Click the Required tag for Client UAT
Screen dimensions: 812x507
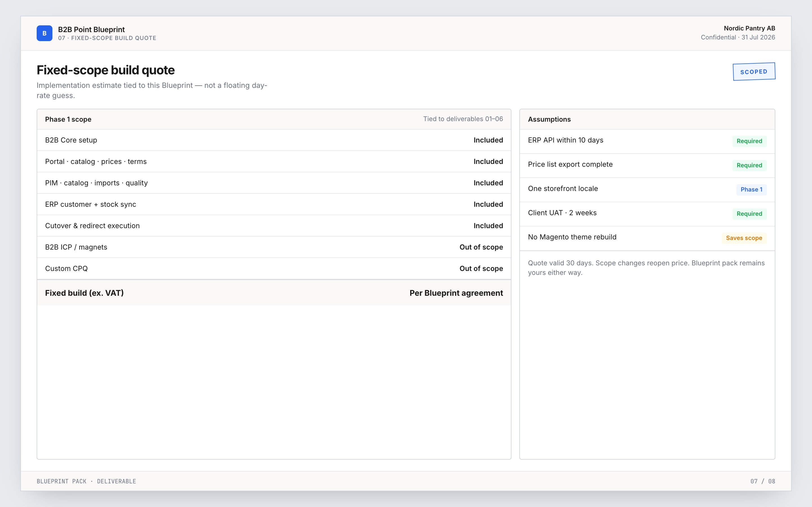pos(749,214)
